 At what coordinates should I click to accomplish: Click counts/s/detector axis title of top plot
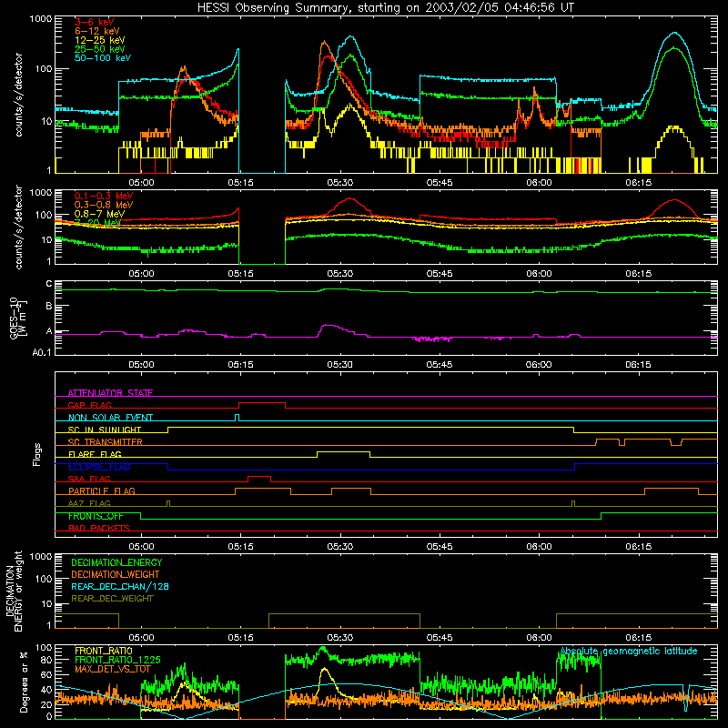click(x=18, y=95)
